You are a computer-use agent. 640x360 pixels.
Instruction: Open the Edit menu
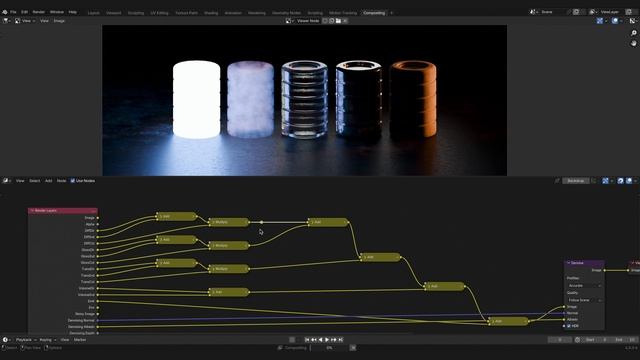click(24, 12)
